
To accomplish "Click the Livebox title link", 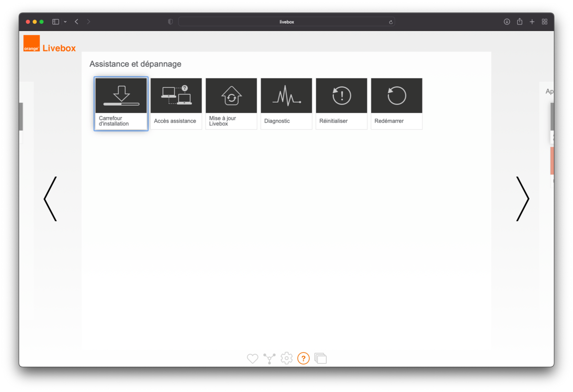I will coord(59,48).
